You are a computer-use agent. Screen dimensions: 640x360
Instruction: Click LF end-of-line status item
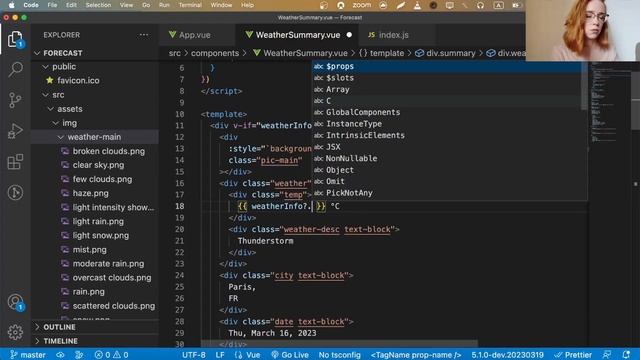coord(220,355)
